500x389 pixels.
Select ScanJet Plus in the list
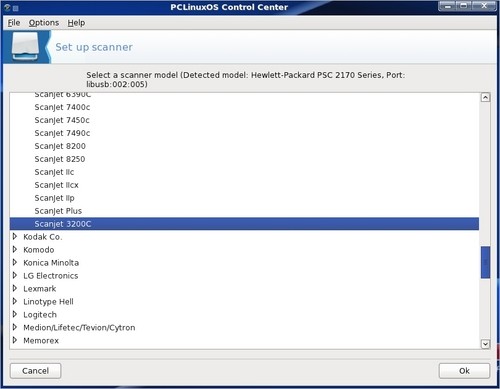[58, 211]
